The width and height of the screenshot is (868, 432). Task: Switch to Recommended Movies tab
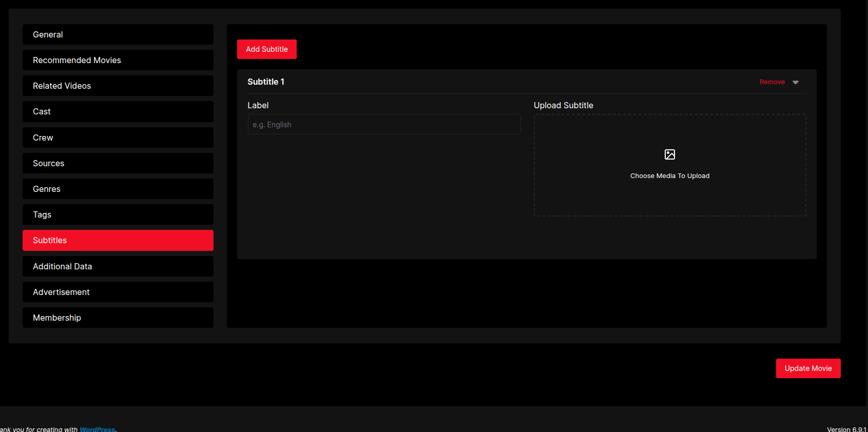point(118,60)
